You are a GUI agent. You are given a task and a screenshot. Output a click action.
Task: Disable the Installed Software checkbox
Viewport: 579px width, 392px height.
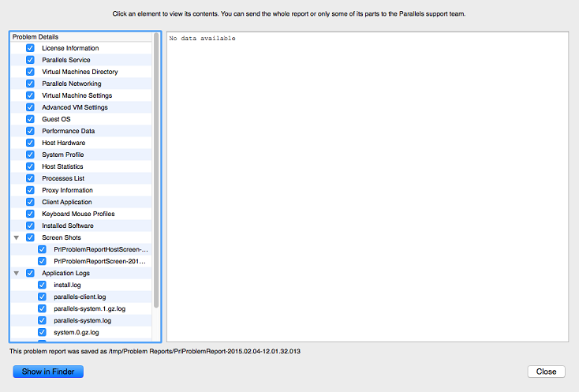[30, 226]
